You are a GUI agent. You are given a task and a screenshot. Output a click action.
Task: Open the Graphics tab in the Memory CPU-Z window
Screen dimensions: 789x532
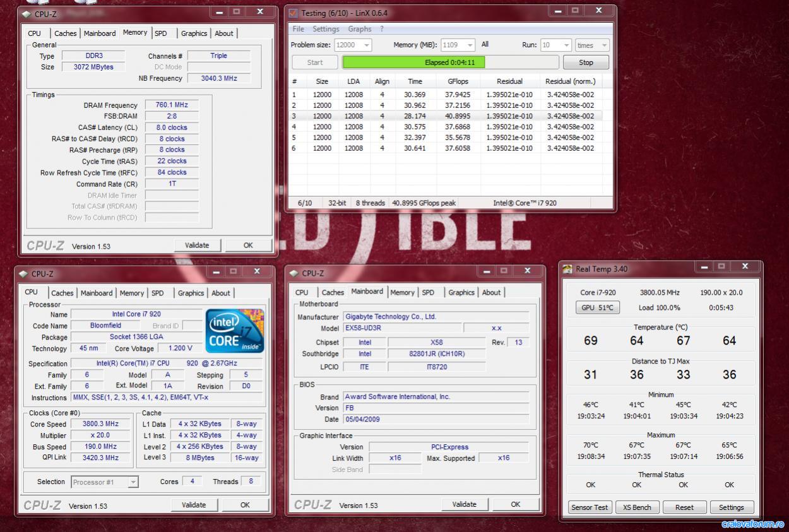(194, 33)
